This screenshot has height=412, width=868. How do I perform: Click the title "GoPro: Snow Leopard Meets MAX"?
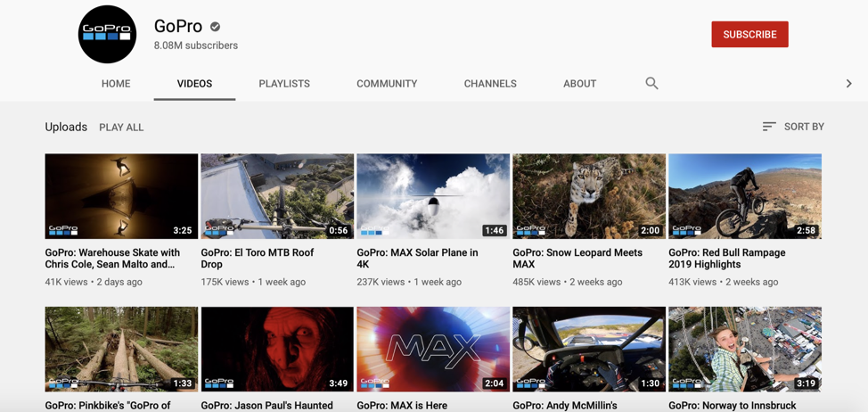577,258
